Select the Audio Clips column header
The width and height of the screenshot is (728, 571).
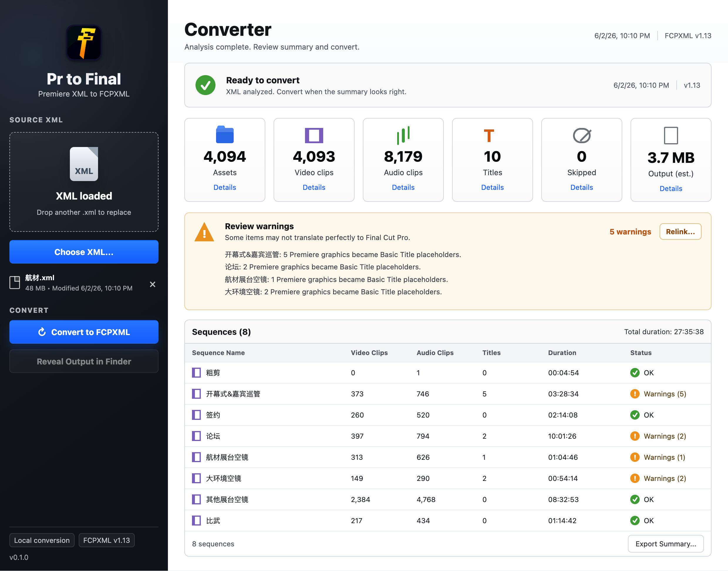435,352
